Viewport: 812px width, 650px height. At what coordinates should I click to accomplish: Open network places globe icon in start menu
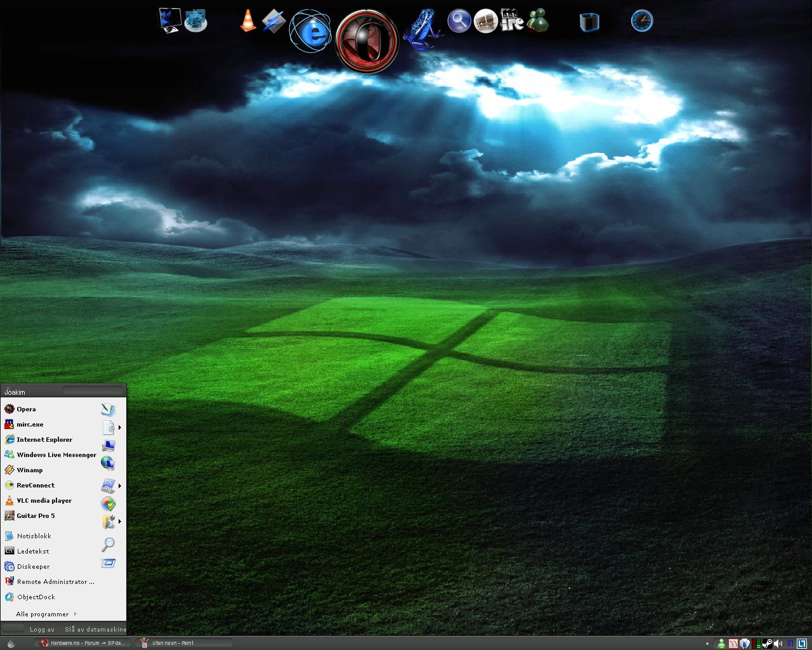pyautogui.click(x=108, y=463)
